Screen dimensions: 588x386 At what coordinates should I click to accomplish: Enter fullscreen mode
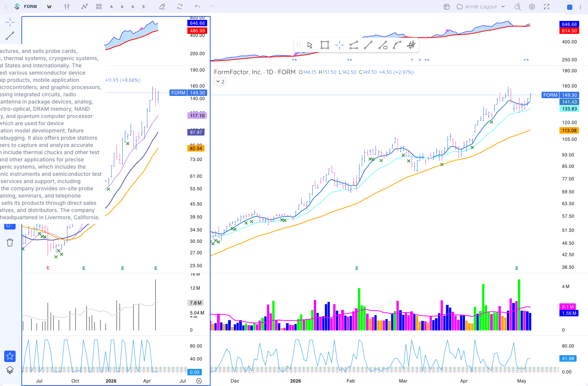tap(546, 6)
